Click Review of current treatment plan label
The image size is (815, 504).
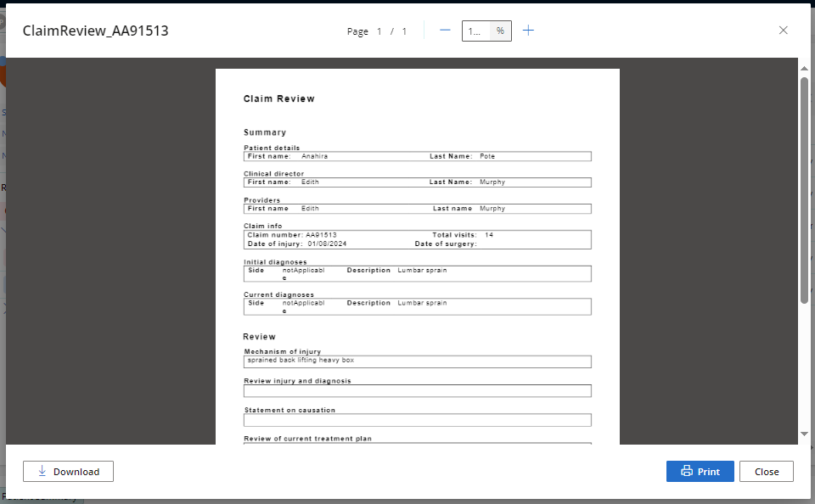[307, 439]
